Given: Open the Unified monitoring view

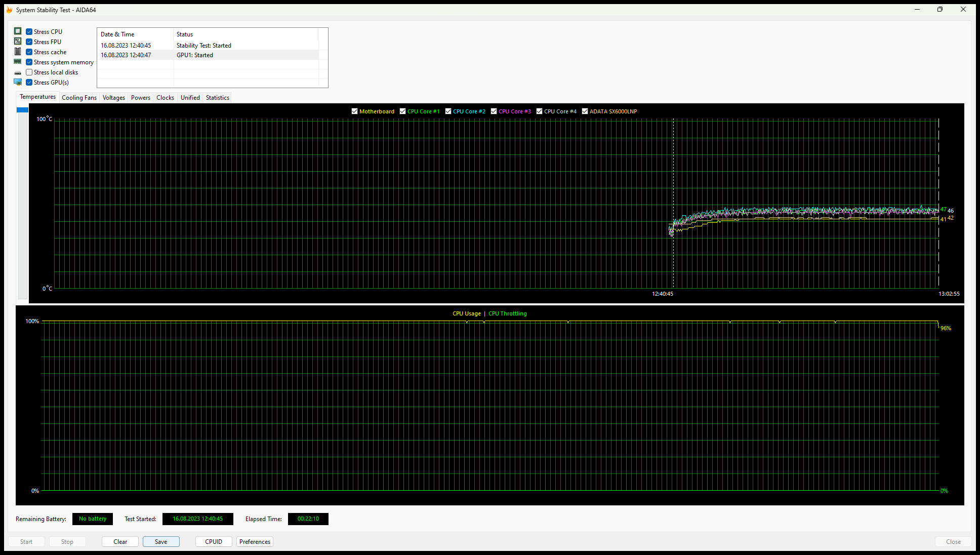Looking at the screenshot, I should pyautogui.click(x=189, y=98).
